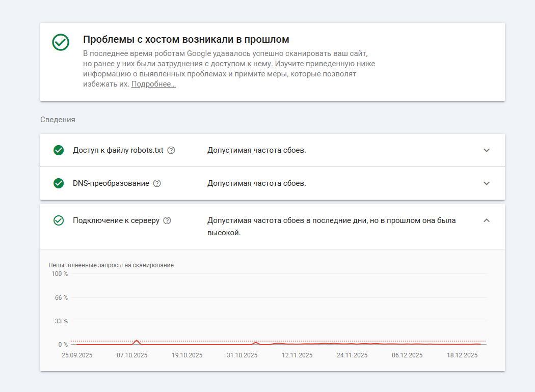The width and height of the screenshot is (535, 392).
Task: Click the '66 %' y-axis label
Action: click(62, 298)
